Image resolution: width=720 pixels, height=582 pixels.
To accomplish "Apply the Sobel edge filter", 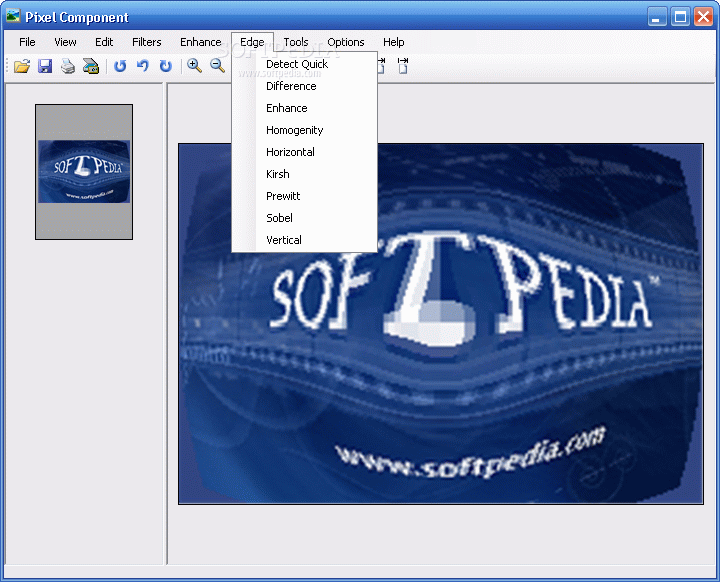I will tap(304, 218).
